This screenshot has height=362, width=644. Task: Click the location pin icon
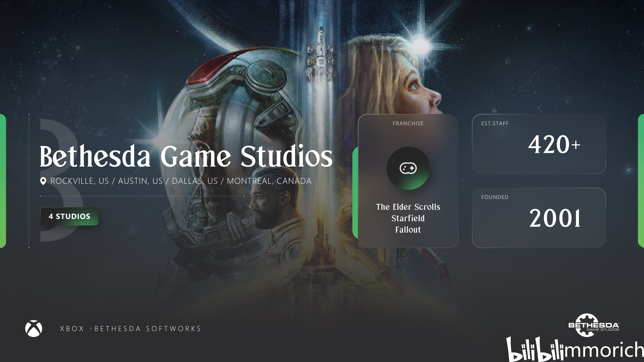[43, 181]
